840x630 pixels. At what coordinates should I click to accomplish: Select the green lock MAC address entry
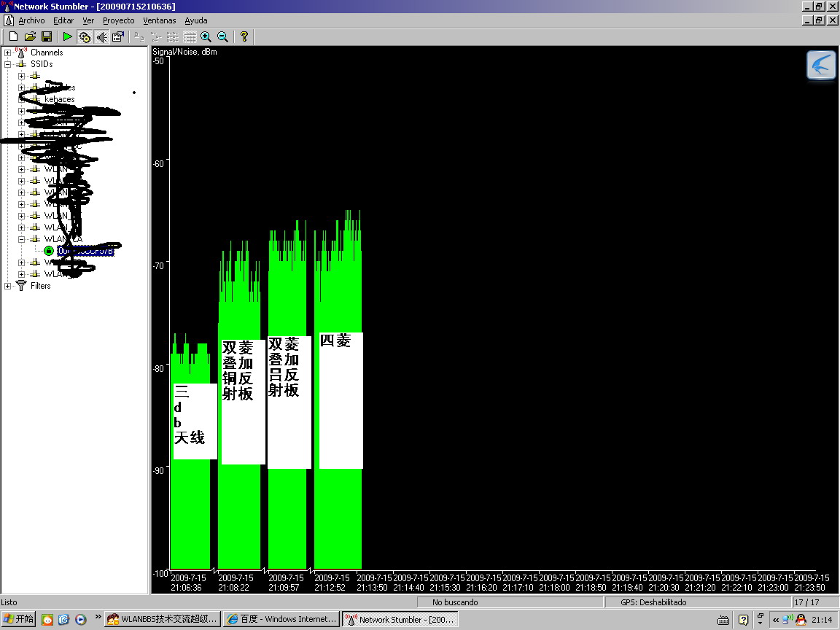coord(85,251)
